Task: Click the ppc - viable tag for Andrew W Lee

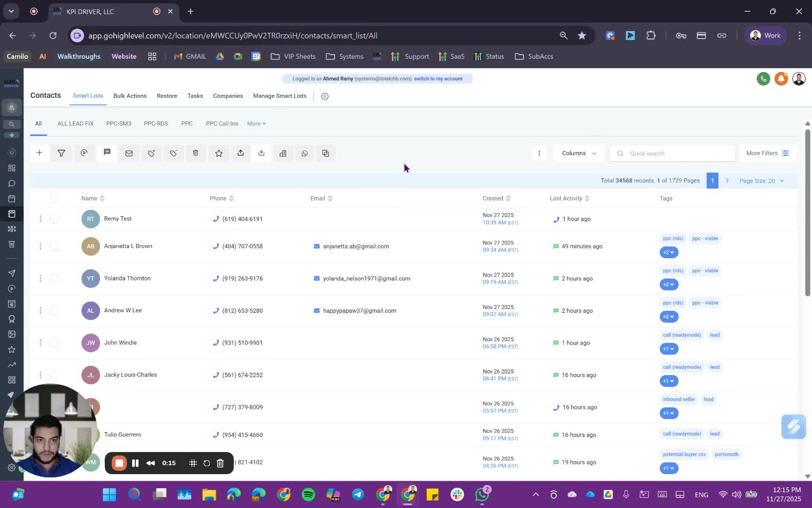Action: [x=705, y=303]
